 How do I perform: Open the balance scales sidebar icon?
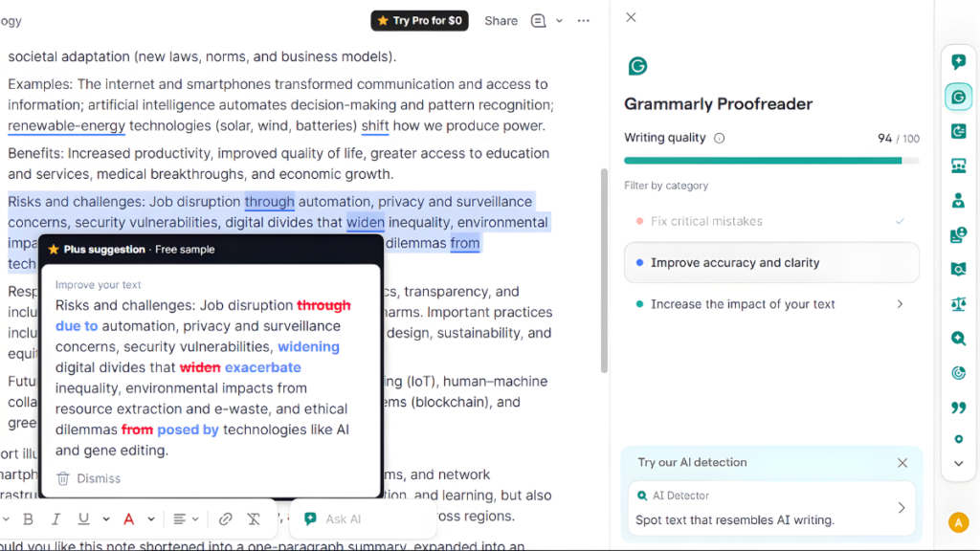[958, 304]
